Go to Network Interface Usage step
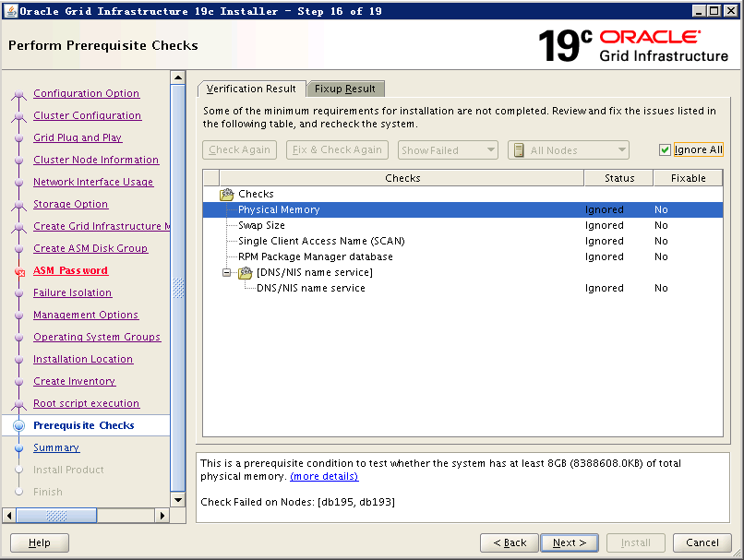 tap(93, 182)
